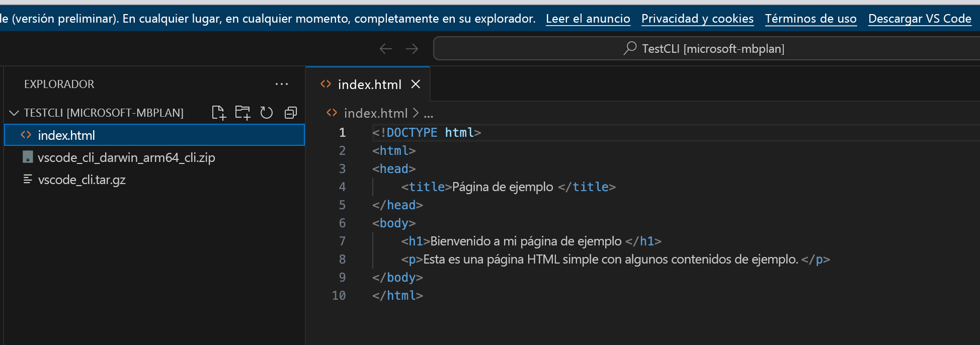Collapse all folders in Explorer
980x345 pixels.
291,113
